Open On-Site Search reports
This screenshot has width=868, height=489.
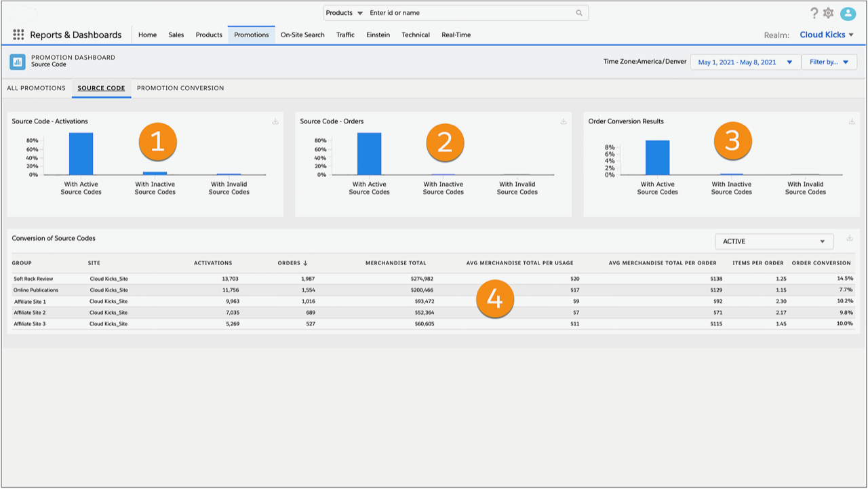(x=302, y=35)
